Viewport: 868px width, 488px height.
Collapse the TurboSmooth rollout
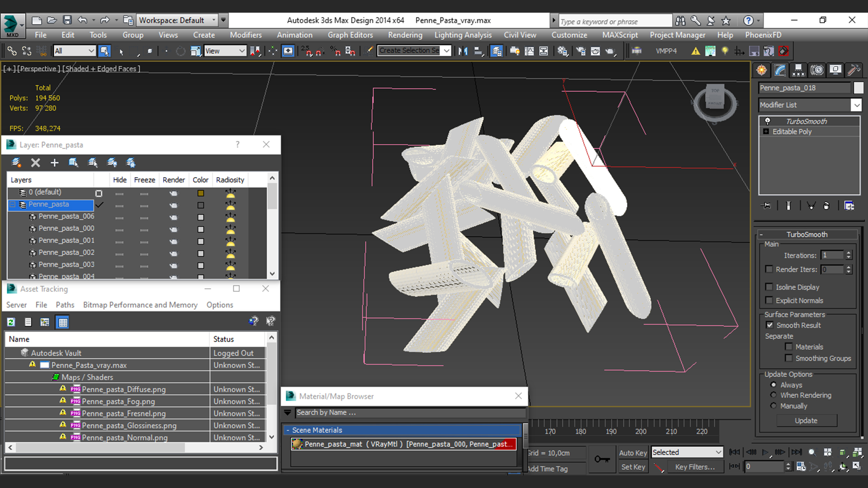761,235
